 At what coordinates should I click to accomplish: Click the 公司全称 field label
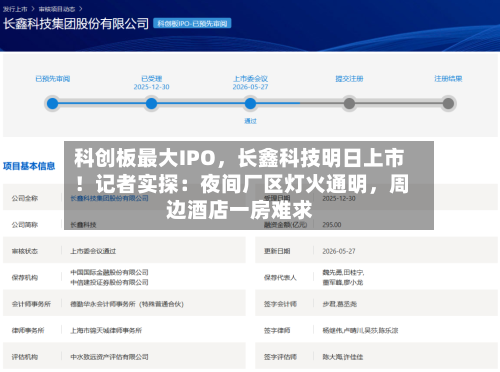(25, 198)
